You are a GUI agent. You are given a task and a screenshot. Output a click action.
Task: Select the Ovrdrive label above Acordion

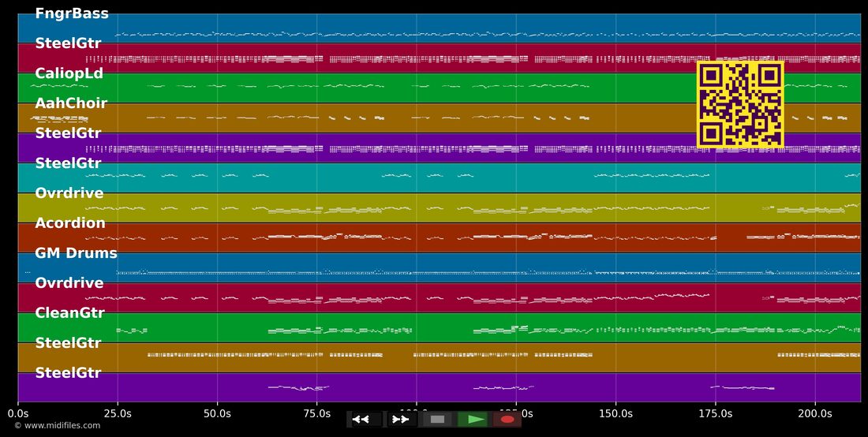69,193
